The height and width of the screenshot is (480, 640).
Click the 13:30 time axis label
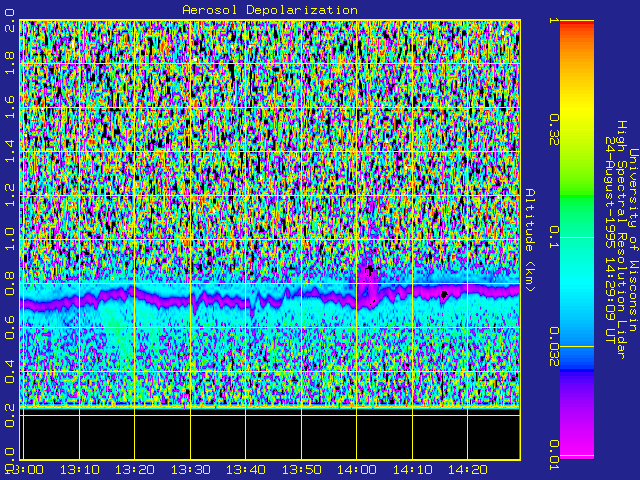[x=190, y=469]
